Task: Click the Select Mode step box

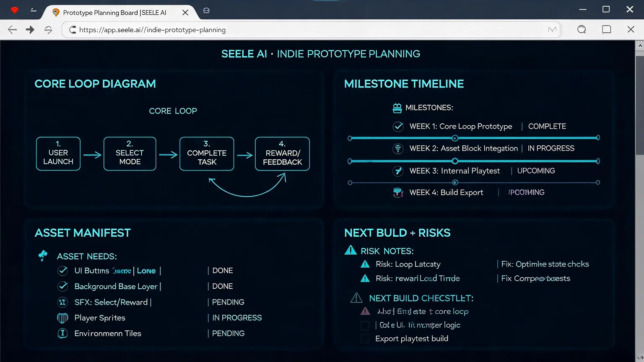Action: tap(130, 154)
